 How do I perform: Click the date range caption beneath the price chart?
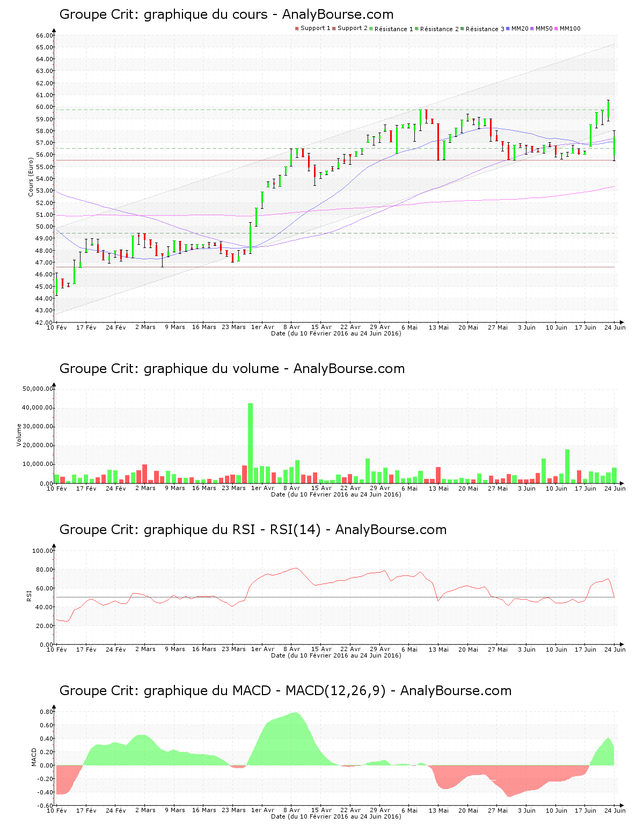point(336,333)
